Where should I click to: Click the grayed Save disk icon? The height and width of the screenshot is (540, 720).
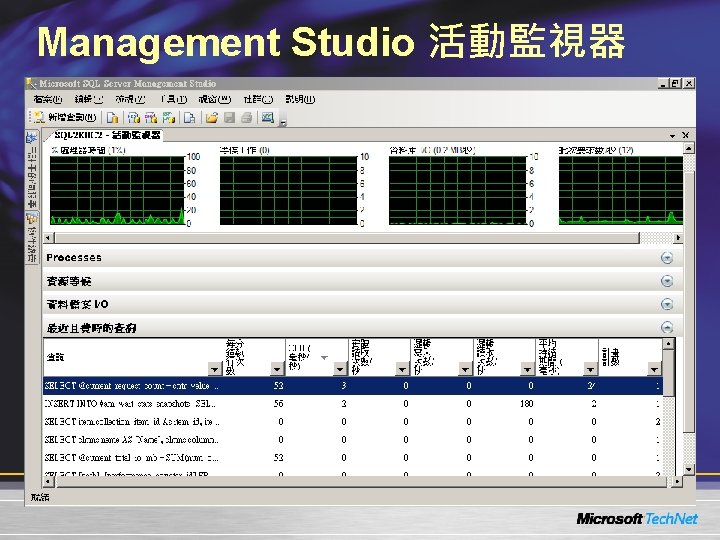[x=229, y=118]
